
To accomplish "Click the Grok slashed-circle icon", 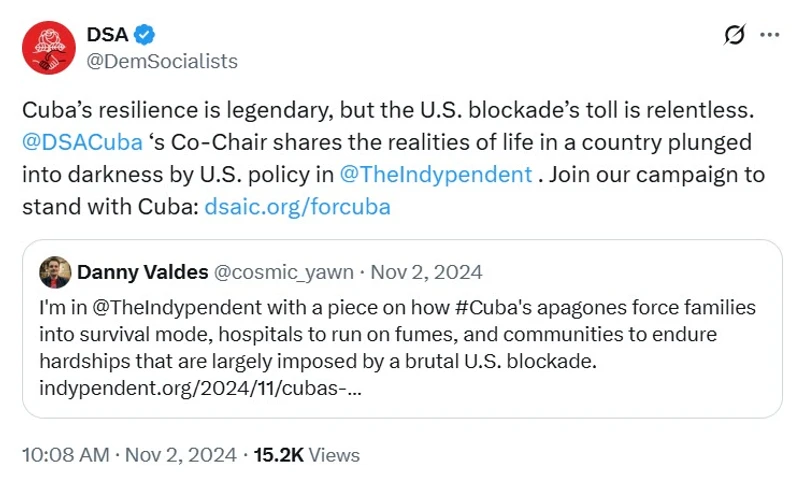I will coord(734,35).
